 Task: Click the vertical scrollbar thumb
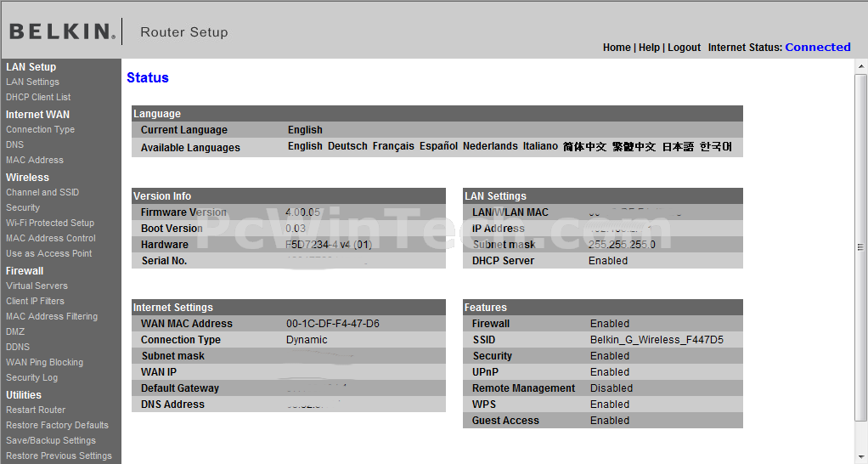(861, 247)
